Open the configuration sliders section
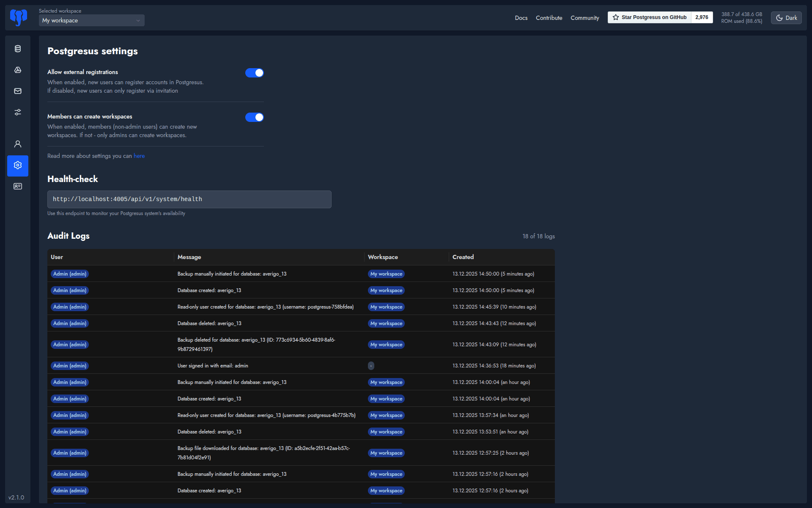 [17, 112]
